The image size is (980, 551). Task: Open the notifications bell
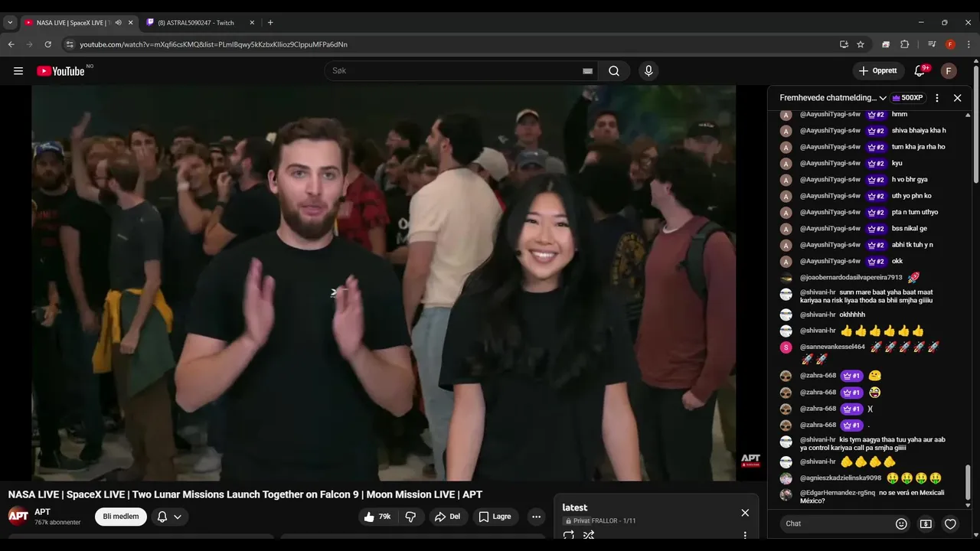click(x=920, y=71)
